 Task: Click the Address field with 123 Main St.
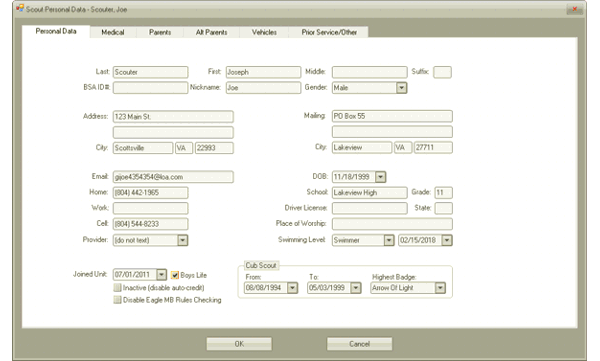[x=173, y=116]
